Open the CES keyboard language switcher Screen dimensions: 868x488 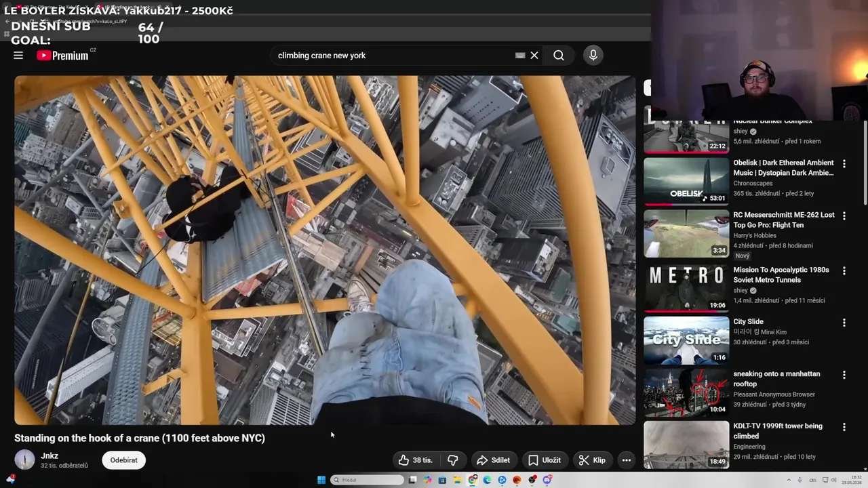(x=812, y=480)
